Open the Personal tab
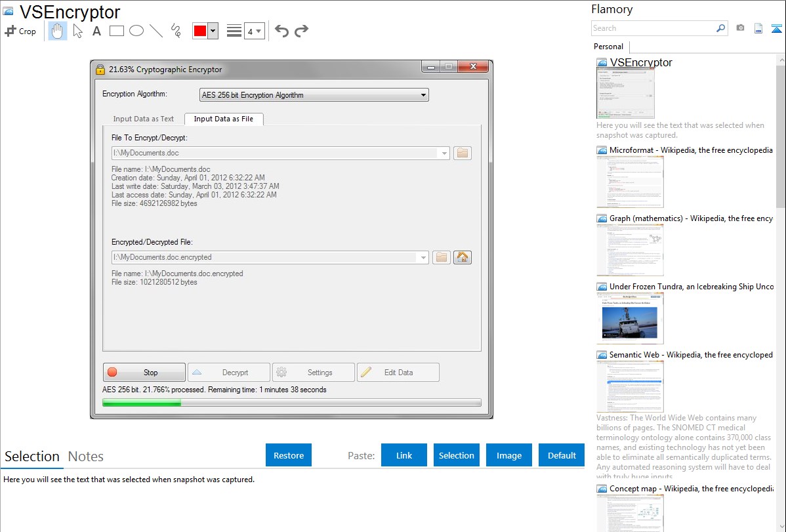The width and height of the screenshot is (786, 532). click(608, 47)
